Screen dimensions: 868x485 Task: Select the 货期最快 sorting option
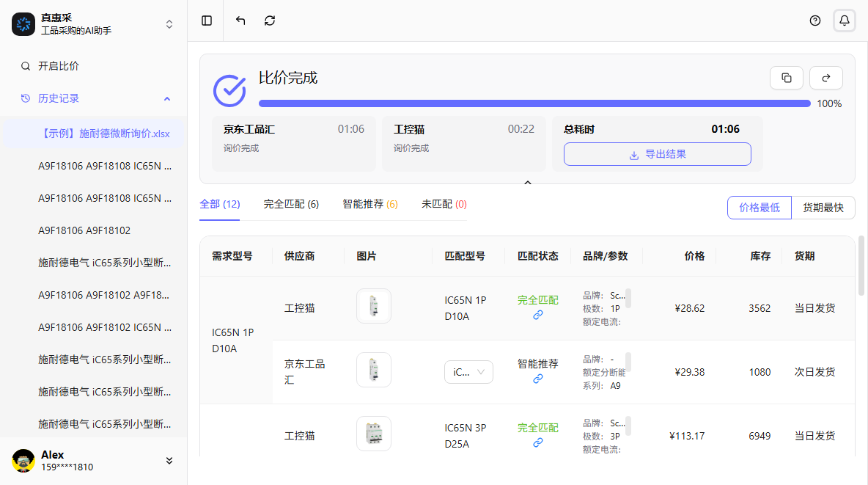823,208
